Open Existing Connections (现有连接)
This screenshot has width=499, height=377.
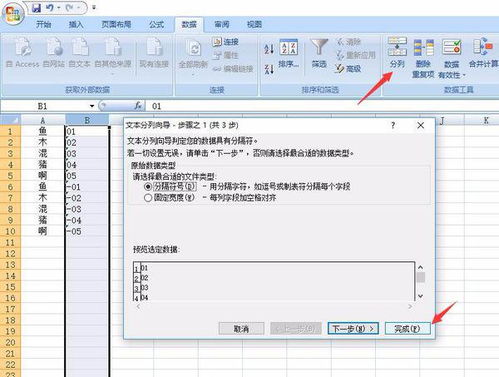(x=154, y=52)
